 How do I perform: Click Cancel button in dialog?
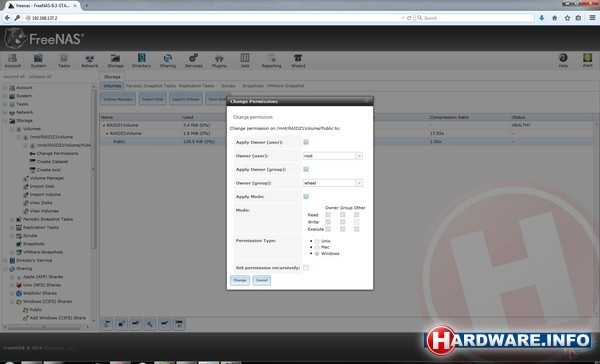pos(262,280)
